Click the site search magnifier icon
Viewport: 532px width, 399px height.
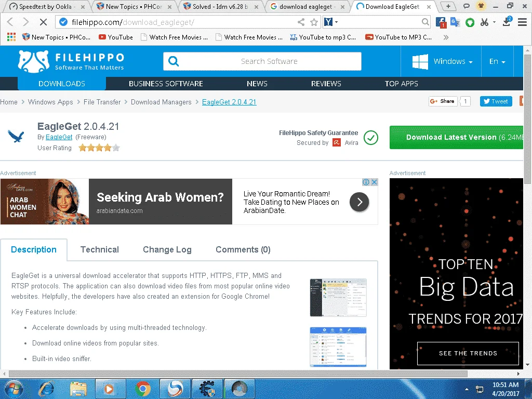(x=174, y=61)
